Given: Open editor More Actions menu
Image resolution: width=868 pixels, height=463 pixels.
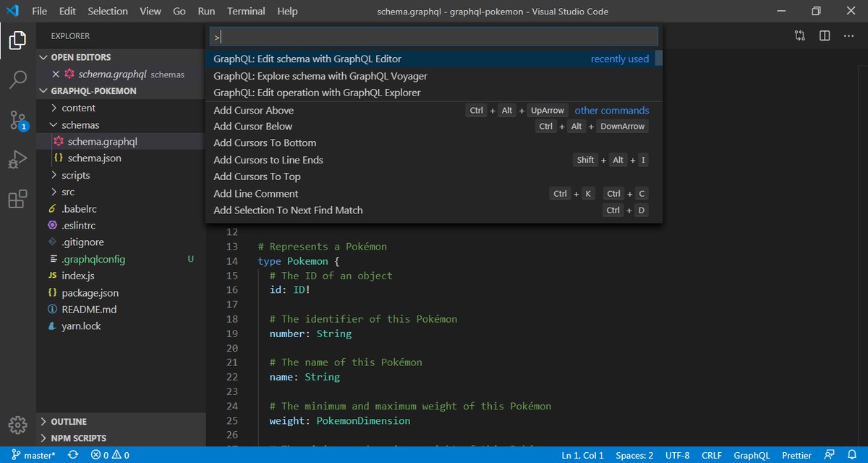Looking at the screenshot, I should click(848, 35).
